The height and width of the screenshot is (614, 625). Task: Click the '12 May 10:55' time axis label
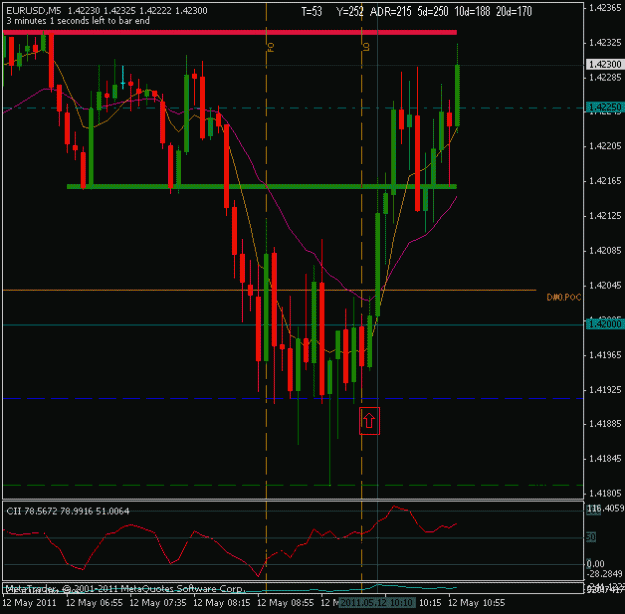(477, 602)
